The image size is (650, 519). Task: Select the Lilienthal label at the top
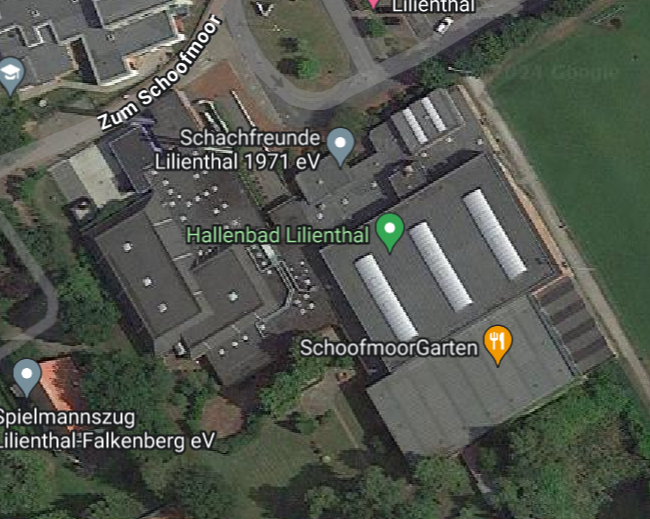(433, 6)
